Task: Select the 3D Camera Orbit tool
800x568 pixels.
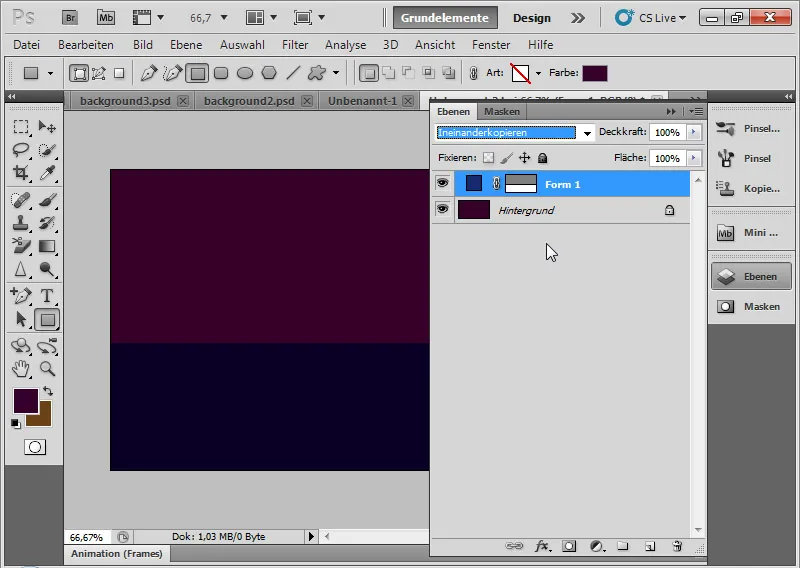Action: pos(47,345)
